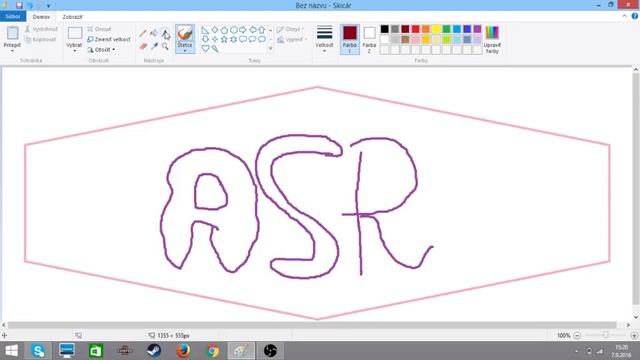The width and height of the screenshot is (640, 360).
Task: Choose the rounded rectangle callout shape
Action: 243,40
